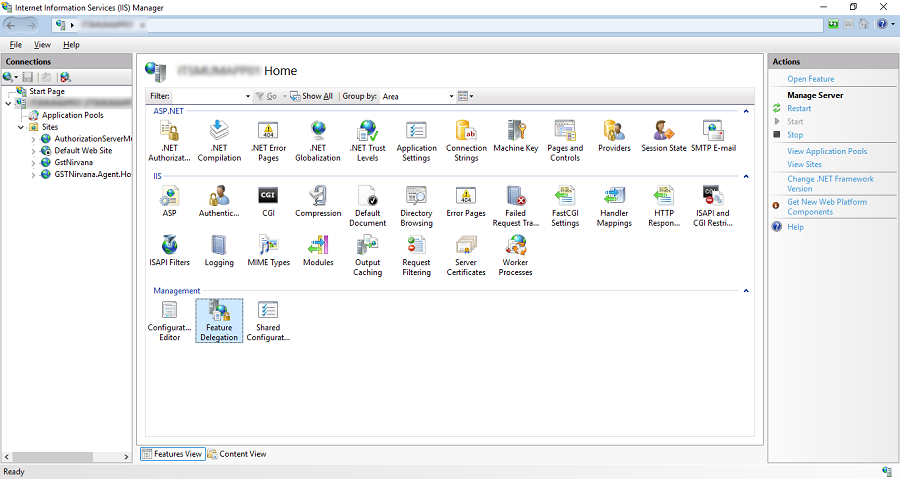Open the view mode dropdown button
This screenshot has width=900, height=479.
click(465, 96)
